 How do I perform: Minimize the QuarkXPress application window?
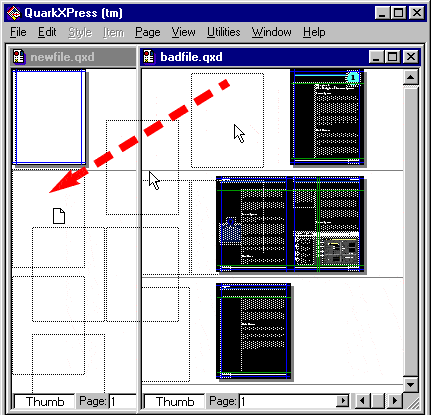pyautogui.click(x=382, y=13)
